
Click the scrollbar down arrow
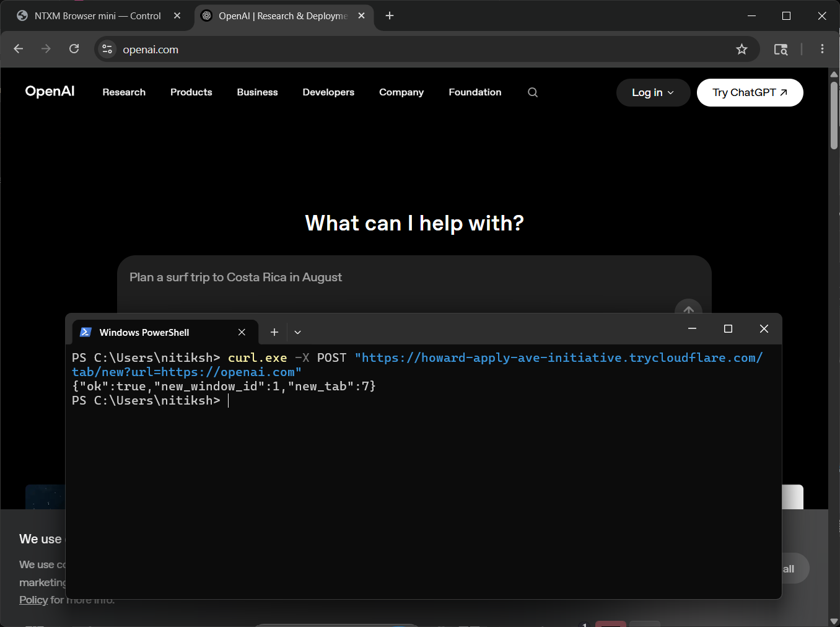[834, 621]
